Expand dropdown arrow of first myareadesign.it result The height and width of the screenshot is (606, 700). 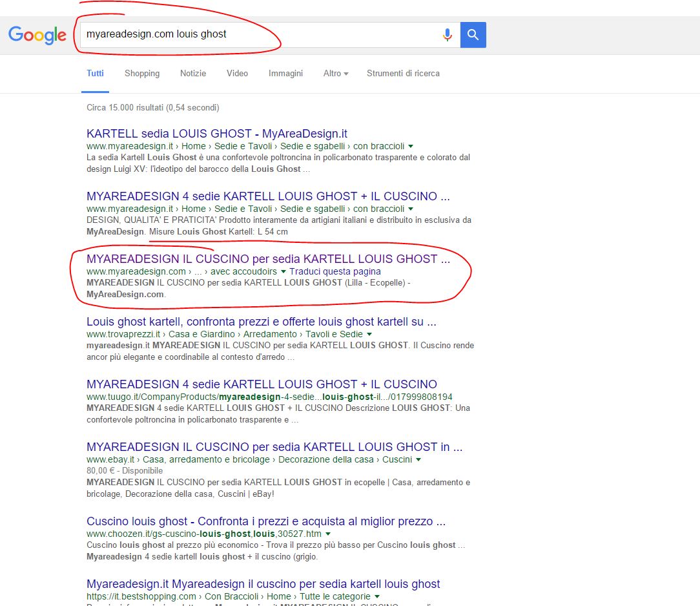[x=411, y=147]
